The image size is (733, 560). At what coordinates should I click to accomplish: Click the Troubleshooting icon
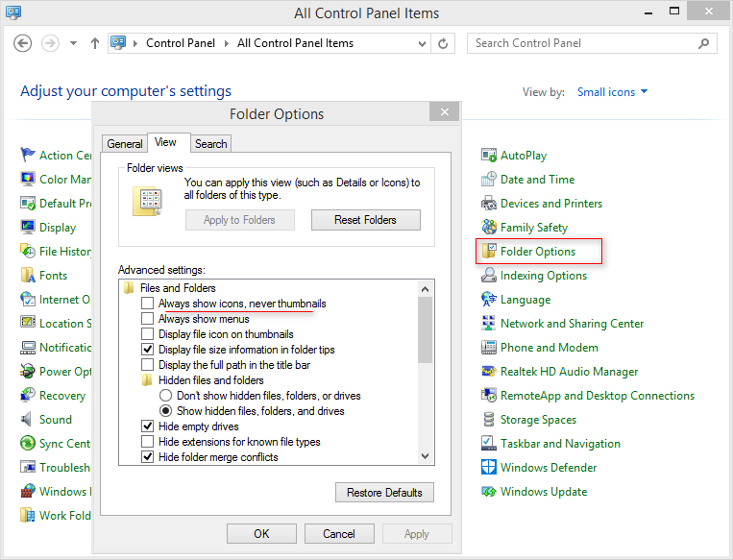pyautogui.click(x=28, y=467)
